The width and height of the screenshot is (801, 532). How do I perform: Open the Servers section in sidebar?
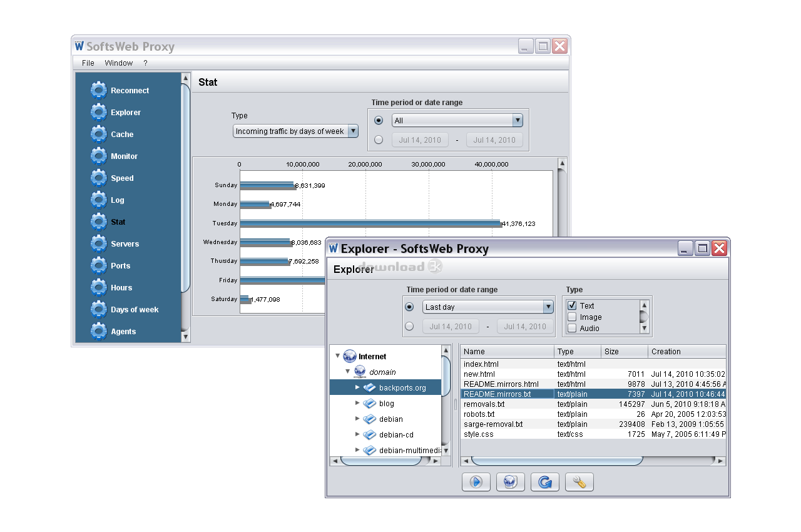click(x=125, y=243)
